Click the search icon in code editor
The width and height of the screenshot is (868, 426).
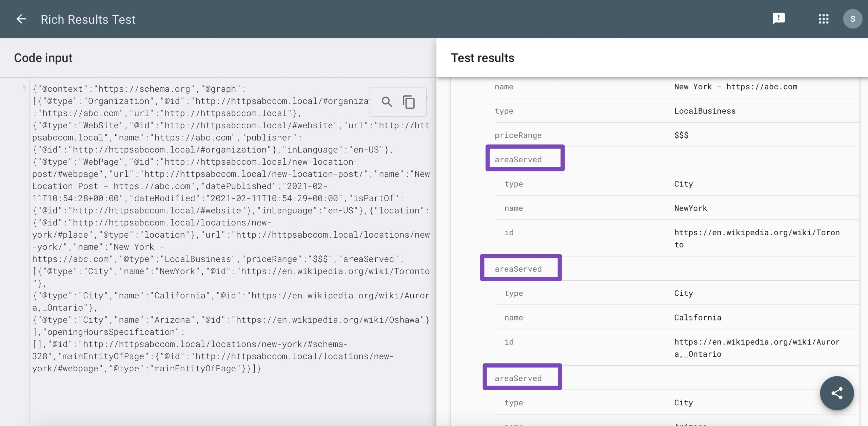tap(387, 102)
